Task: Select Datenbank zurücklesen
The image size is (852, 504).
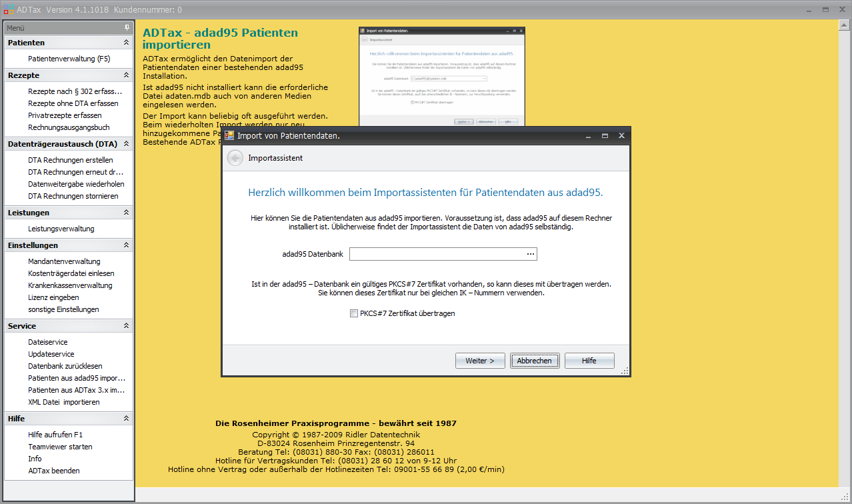Action: [65, 366]
